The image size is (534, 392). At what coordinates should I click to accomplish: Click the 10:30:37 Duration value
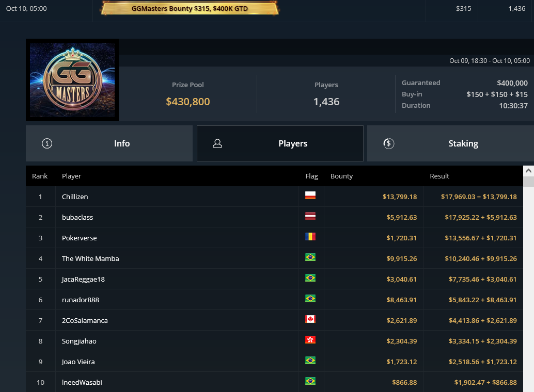tap(513, 106)
